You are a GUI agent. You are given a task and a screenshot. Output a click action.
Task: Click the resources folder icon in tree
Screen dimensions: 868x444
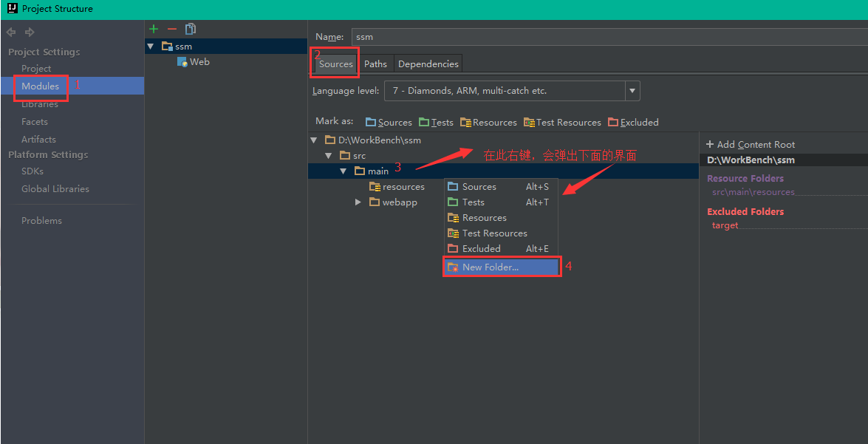point(375,187)
